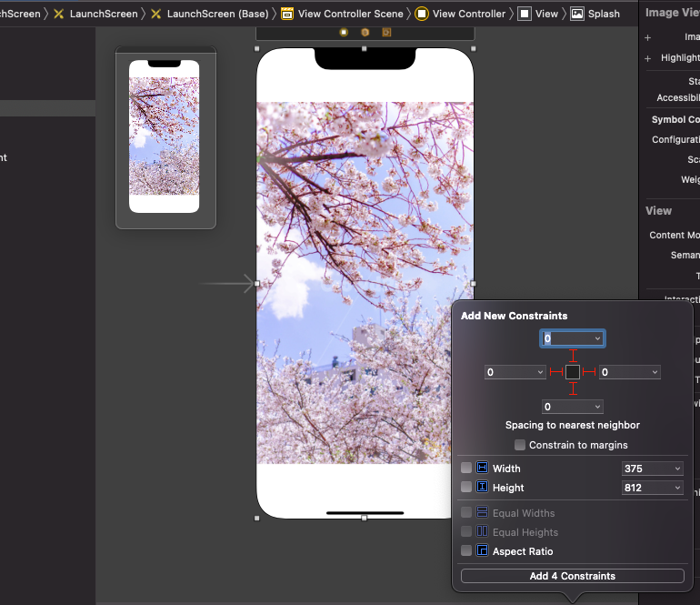
Task: Click the Splash image view icon in breadcrumb
Action: [x=577, y=14]
